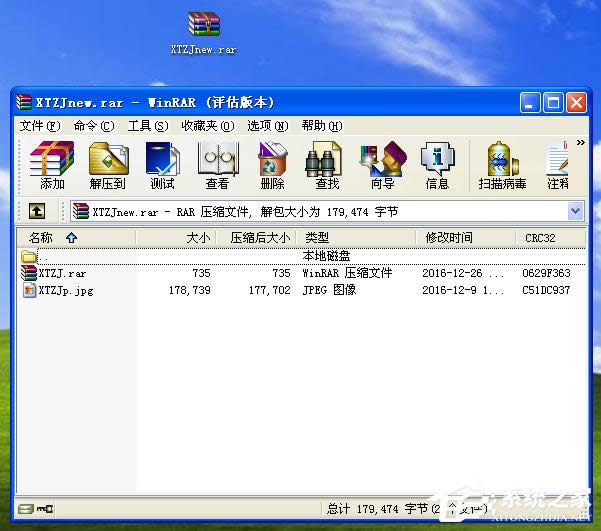Click the 解压到 (Extract To) toolbar icon
Image resolution: width=601 pixels, height=531 pixels.
point(108,165)
